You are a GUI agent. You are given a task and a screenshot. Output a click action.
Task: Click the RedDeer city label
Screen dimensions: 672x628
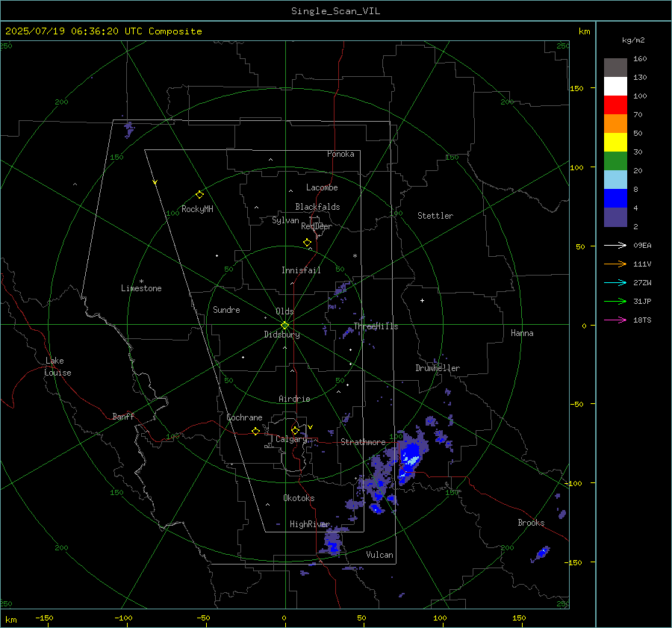coord(317,226)
